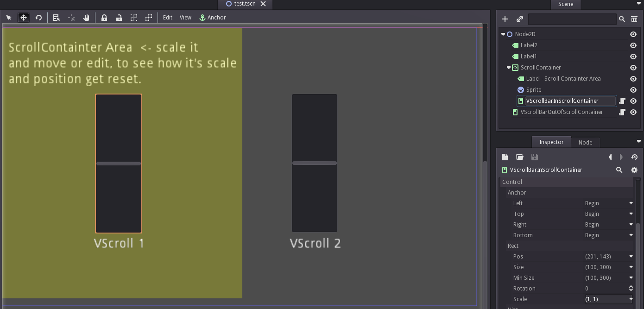This screenshot has width=644, height=309.
Task: Open script attached to VScrollBarInScrollContainer
Action: coord(622,101)
